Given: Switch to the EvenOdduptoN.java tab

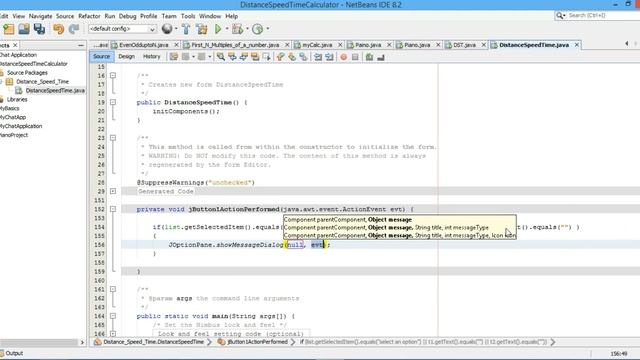Looking at the screenshot, I should pos(143,45).
